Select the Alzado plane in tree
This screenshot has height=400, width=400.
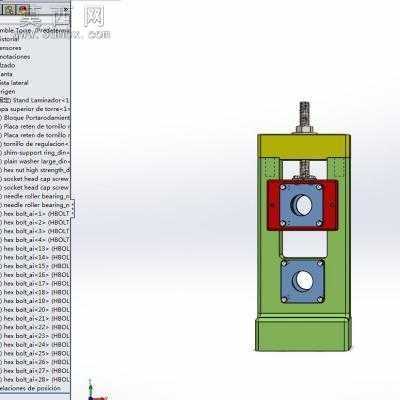8,65
